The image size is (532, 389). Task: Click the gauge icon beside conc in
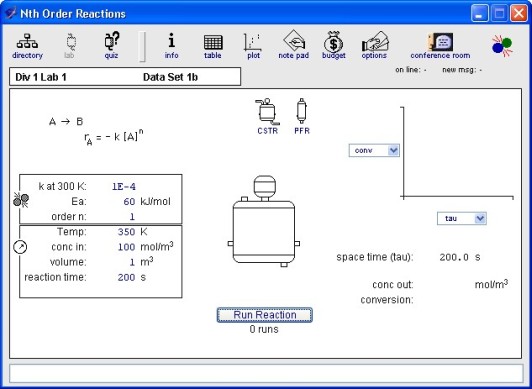point(20,247)
